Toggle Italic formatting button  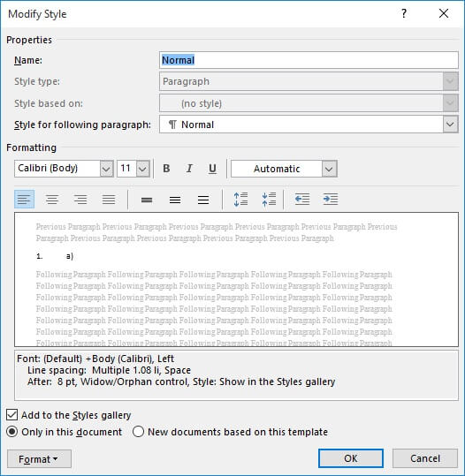(x=189, y=169)
